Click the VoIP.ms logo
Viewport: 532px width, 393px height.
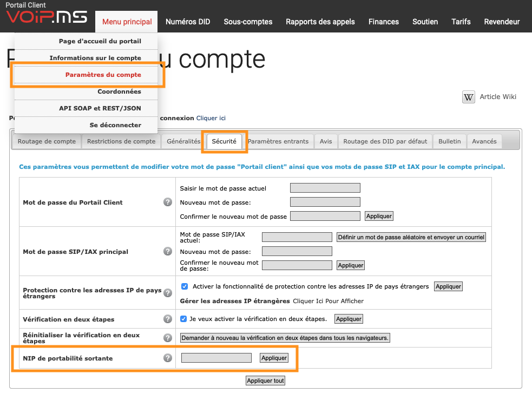coord(47,17)
